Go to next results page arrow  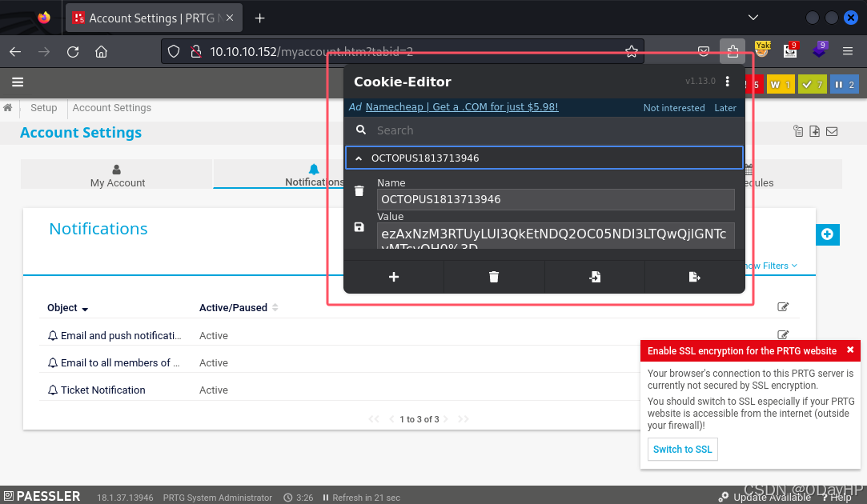point(446,419)
